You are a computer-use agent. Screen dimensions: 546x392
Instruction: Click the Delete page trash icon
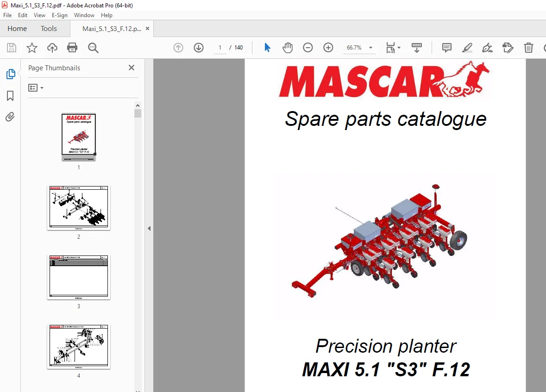(528, 48)
